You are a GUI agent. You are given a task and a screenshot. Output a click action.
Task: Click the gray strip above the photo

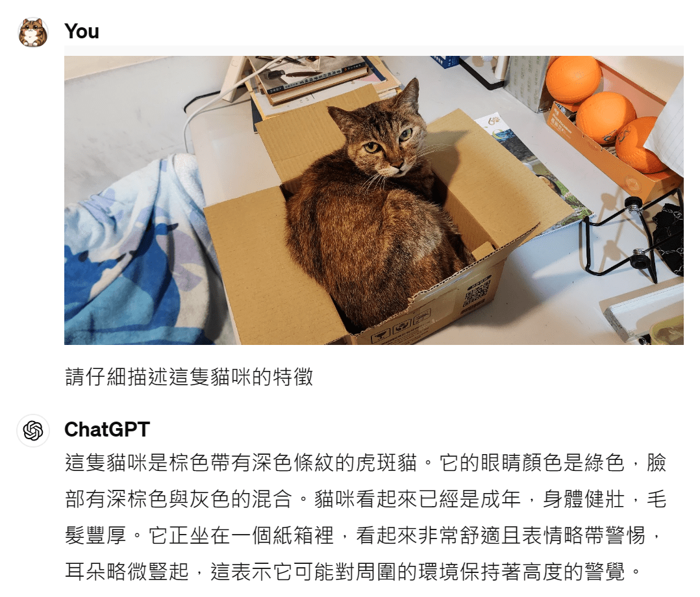tap(373, 51)
